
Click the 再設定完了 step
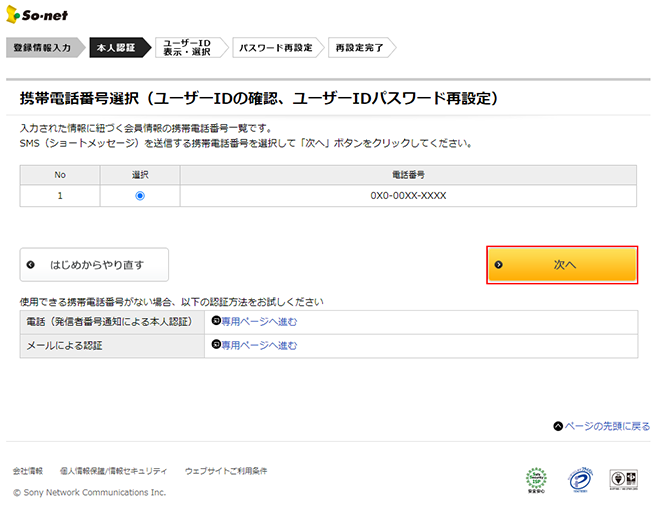[358, 47]
